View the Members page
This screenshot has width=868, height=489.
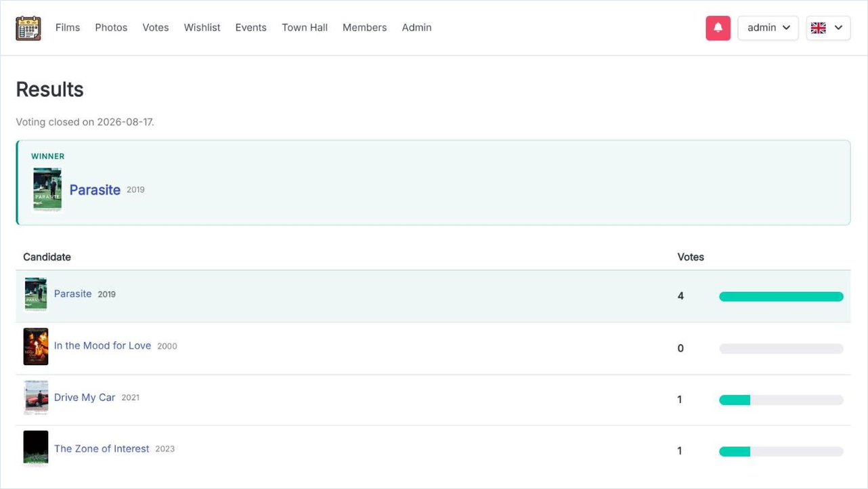point(364,28)
